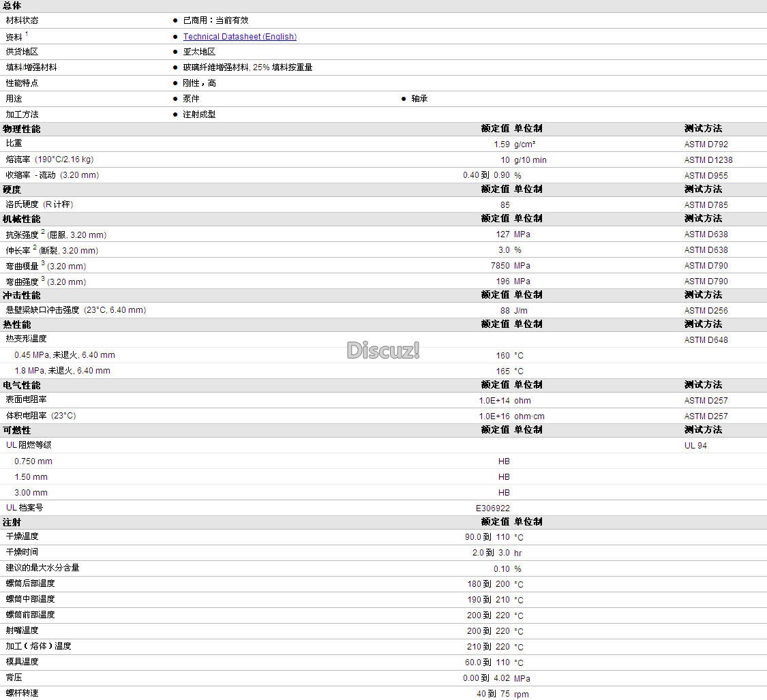Click the 射嘴温度 label

(x=22, y=630)
